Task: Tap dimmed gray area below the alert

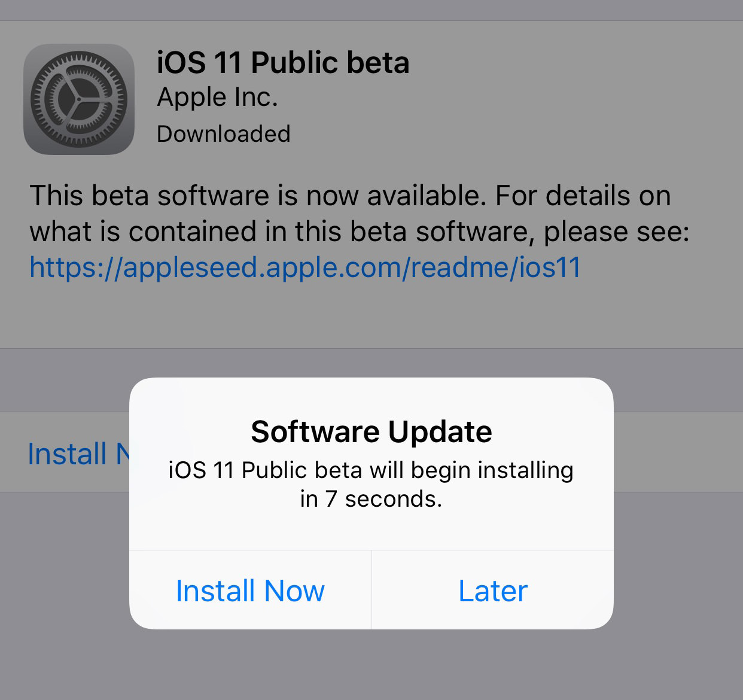Action: pos(371,664)
